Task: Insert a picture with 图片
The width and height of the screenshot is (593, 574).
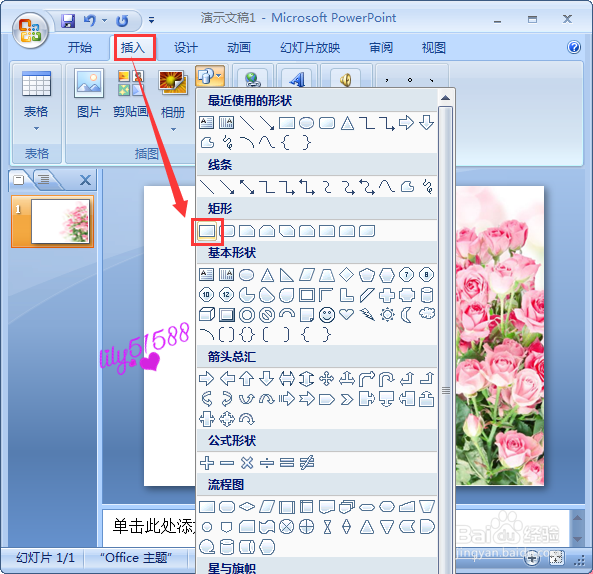Action: point(89,94)
